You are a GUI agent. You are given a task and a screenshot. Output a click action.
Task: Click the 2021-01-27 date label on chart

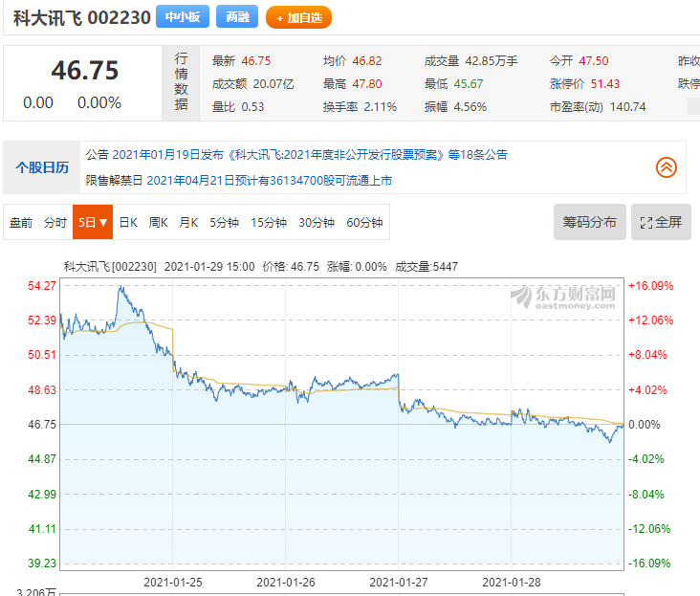[x=399, y=583]
